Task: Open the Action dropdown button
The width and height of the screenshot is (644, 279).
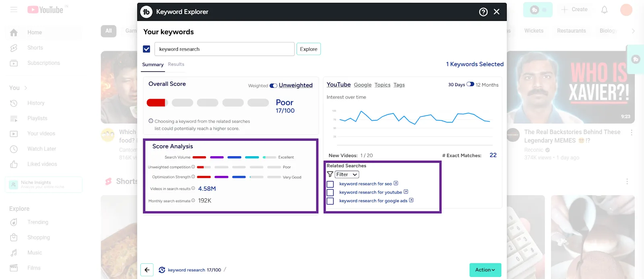Action: [x=485, y=270]
